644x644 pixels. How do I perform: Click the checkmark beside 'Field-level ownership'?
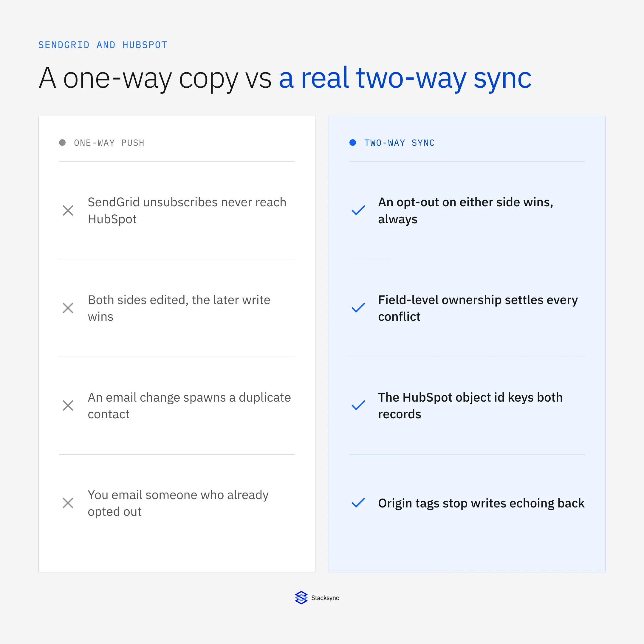(x=358, y=308)
